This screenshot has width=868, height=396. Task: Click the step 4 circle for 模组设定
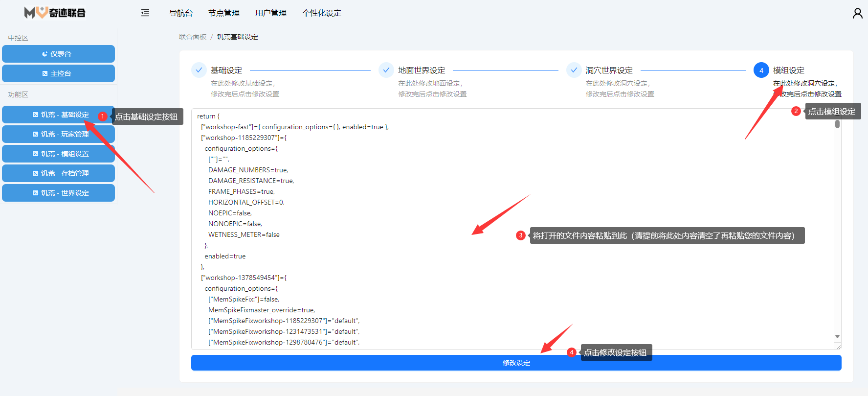[x=761, y=70]
